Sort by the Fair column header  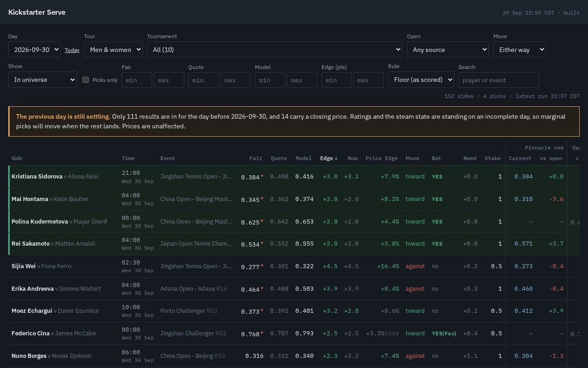(256, 158)
